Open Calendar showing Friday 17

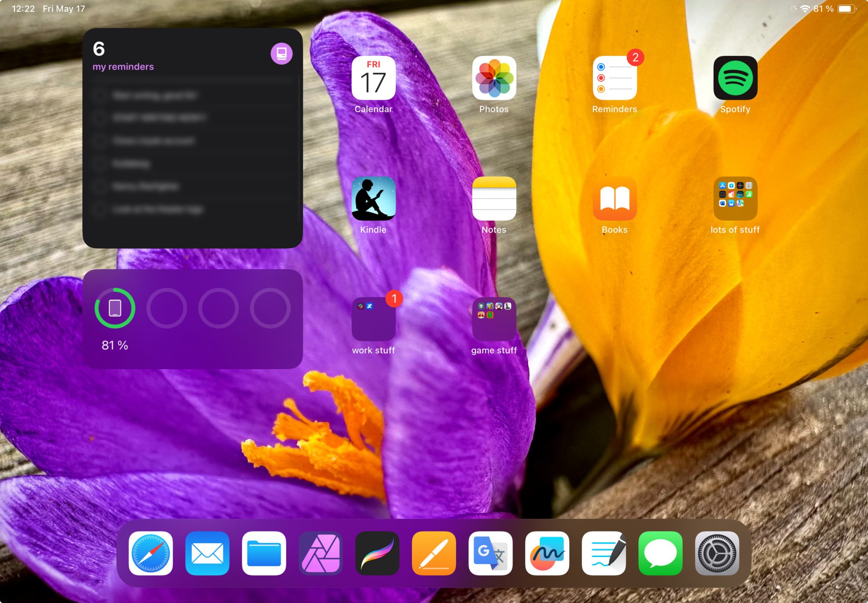pos(373,78)
